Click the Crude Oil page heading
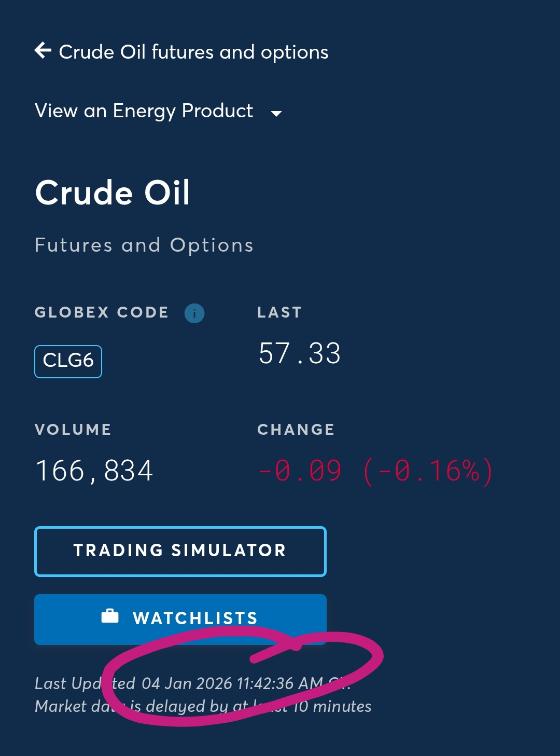 113,193
